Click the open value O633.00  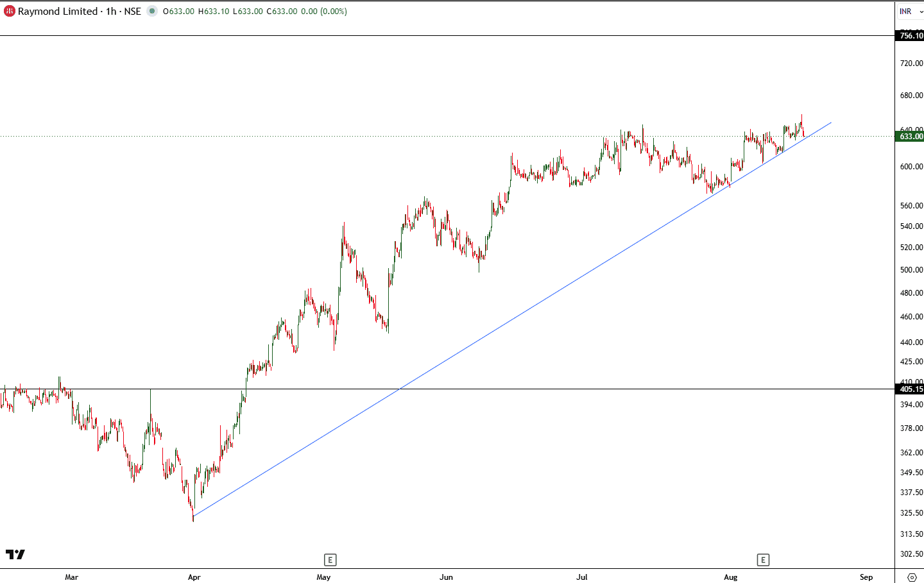pos(178,11)
